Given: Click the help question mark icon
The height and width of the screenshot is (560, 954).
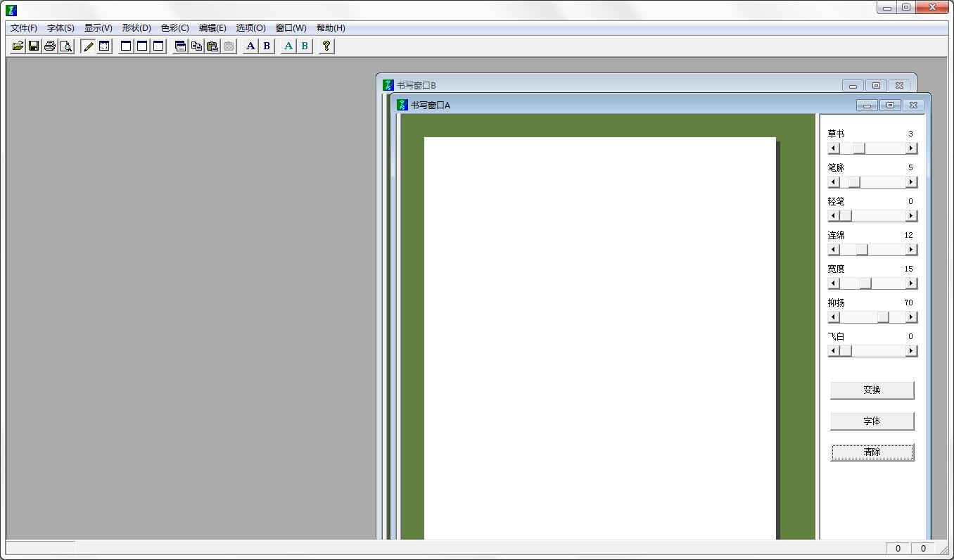Looking at the screenshot, I should click(326, 46).
